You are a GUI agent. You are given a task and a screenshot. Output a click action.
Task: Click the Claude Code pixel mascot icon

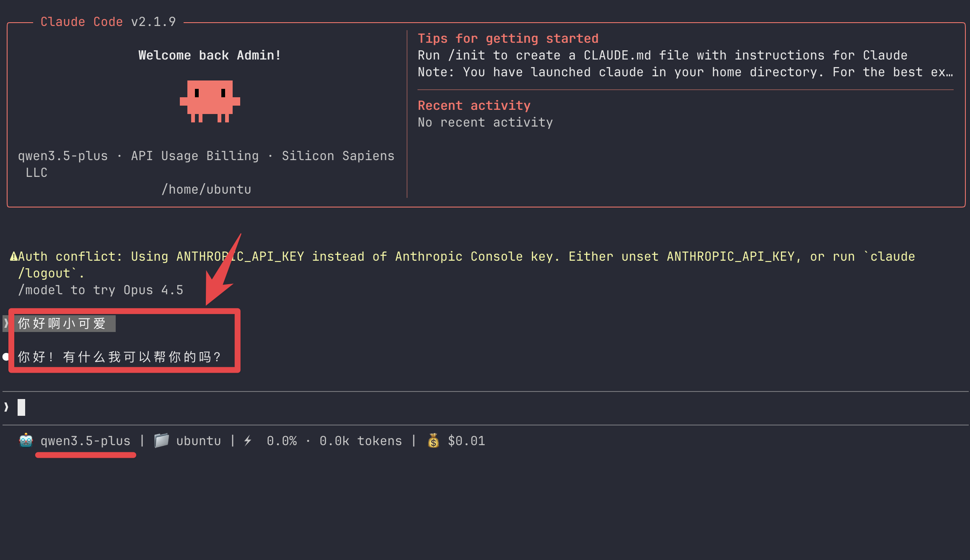pyautogui.click(x=210, y=101)
